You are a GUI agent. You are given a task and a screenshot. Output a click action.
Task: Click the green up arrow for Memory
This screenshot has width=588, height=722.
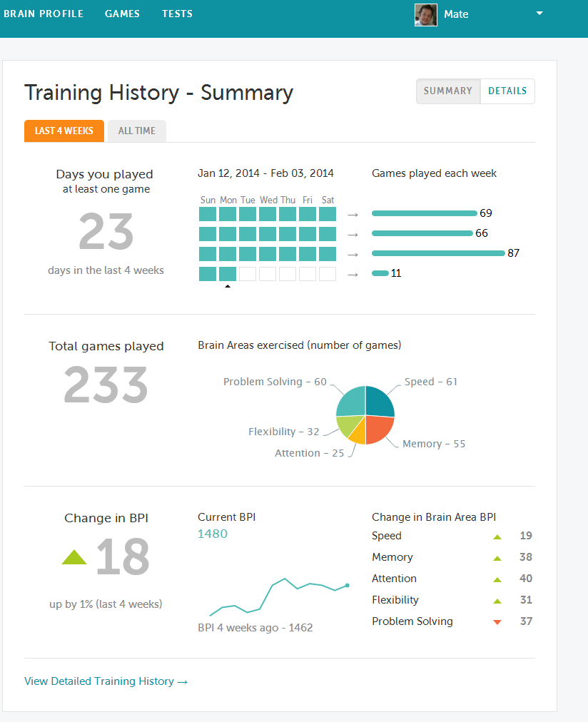tap(497, 558)
